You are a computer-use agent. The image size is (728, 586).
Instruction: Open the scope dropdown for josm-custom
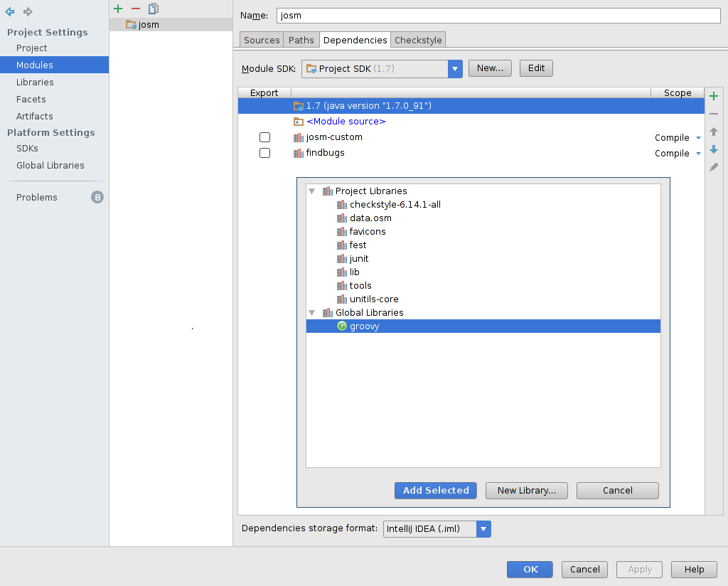pos(698,138)
